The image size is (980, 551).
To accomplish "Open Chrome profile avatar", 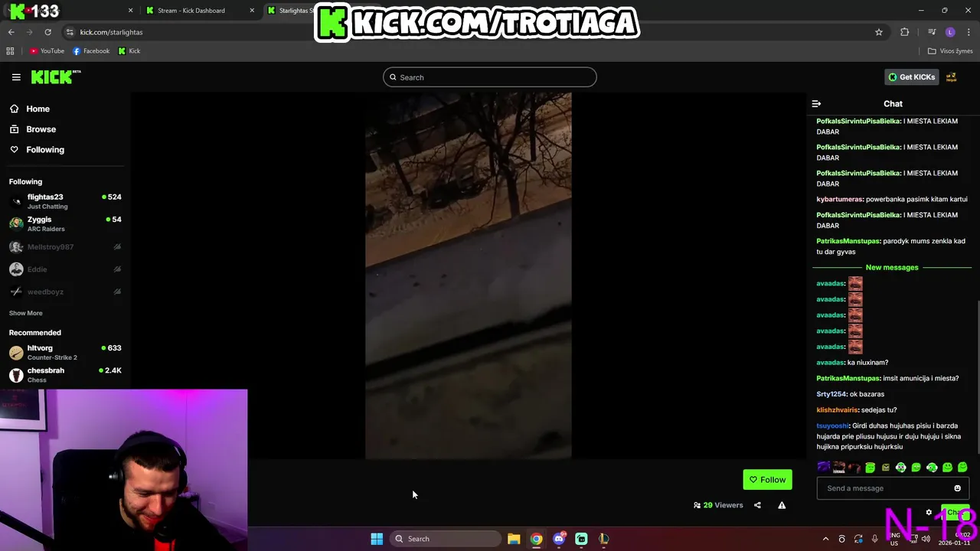I will pos(950,32).
